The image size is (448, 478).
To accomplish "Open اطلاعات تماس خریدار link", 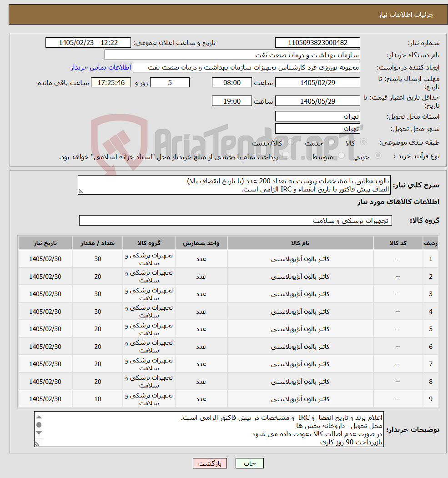I will click(x=101, y=67).
